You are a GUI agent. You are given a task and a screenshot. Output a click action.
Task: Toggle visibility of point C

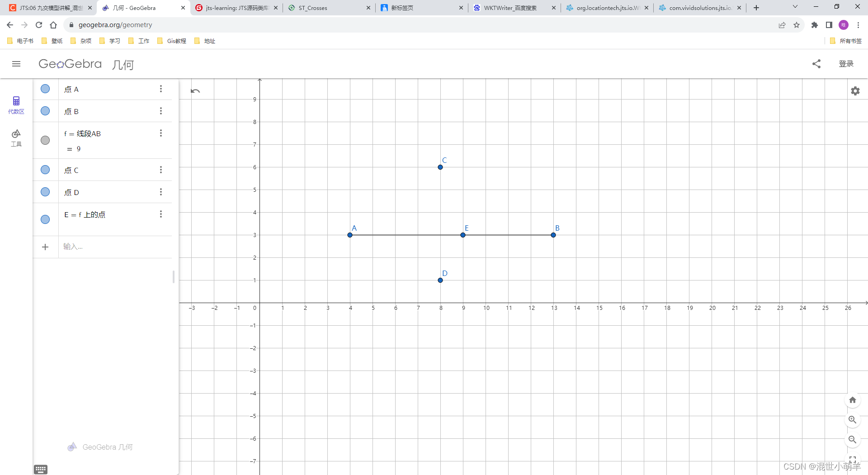coord(45,170)
